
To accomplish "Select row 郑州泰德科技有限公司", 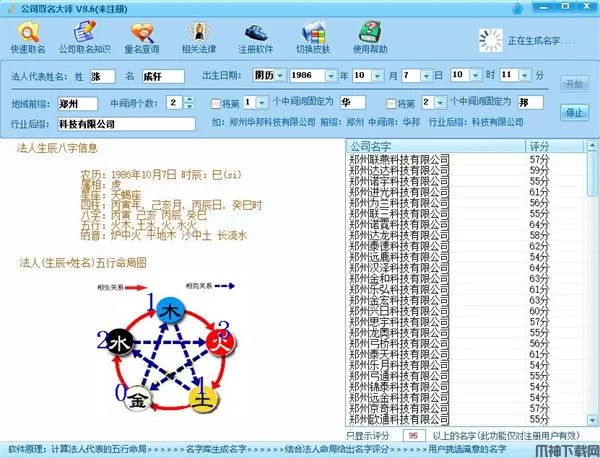I will pyautogui.click(x=466, y=246).
